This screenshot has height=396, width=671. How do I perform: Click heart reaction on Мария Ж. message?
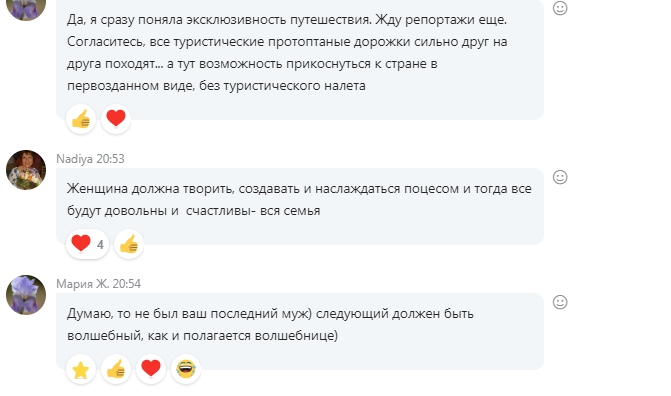tap(151, 369)
